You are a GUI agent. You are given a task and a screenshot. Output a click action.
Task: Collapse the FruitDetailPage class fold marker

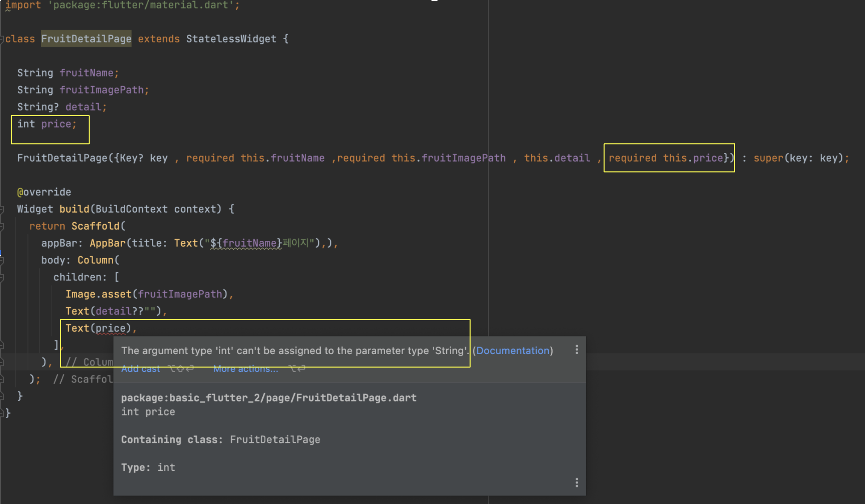coord(2,39)
